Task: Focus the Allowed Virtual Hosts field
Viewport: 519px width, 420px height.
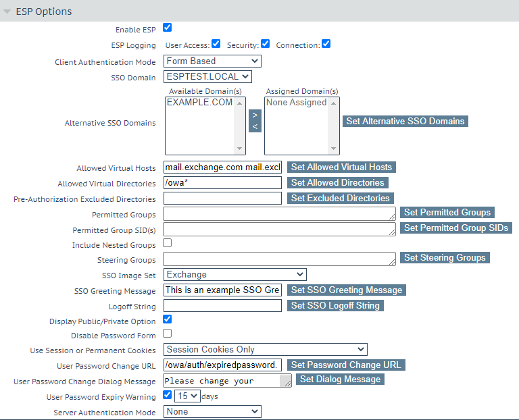Action: (x=222, y=167)
